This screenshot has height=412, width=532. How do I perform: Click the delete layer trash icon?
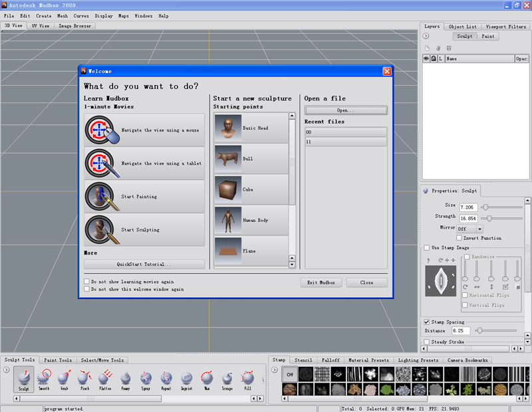point(438,48)
